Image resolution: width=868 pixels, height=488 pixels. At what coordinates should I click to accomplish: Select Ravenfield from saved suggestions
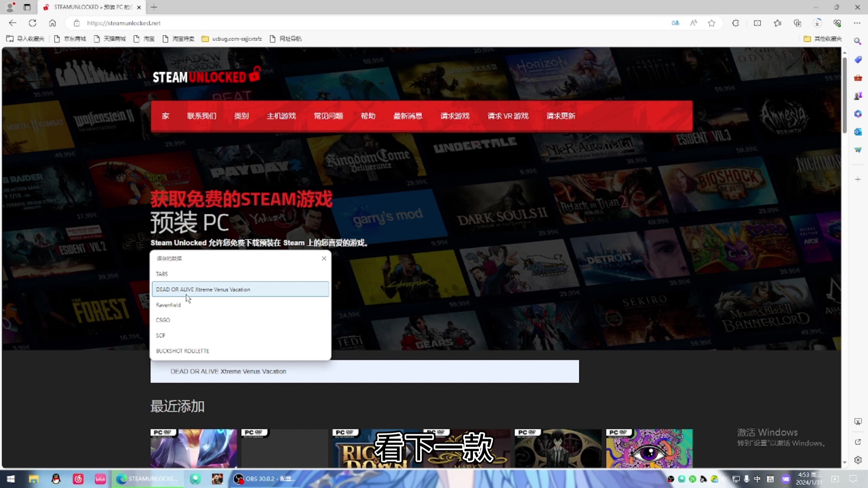click(240, 305)
